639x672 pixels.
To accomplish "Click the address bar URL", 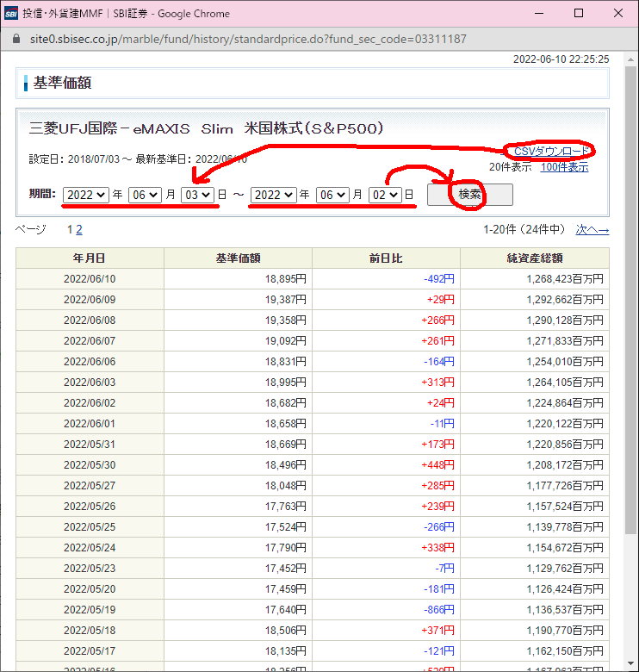I will (248, 40).
